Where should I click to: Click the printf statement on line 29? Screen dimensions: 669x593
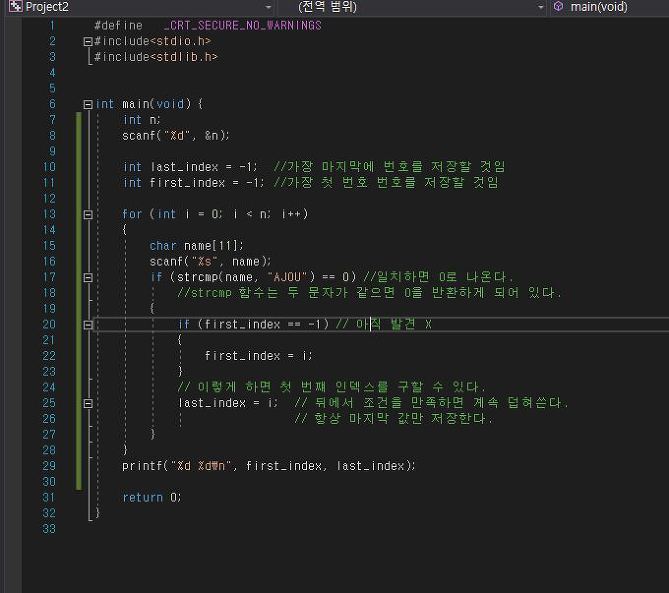click(269, 466)
